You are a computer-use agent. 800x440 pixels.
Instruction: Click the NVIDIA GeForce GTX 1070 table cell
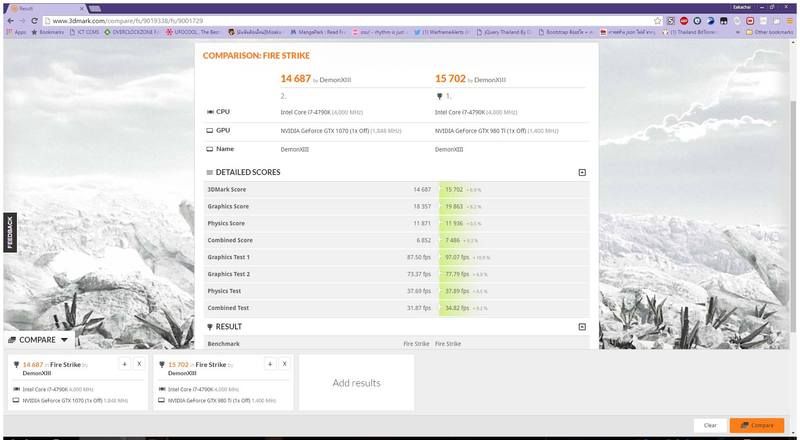341,131
